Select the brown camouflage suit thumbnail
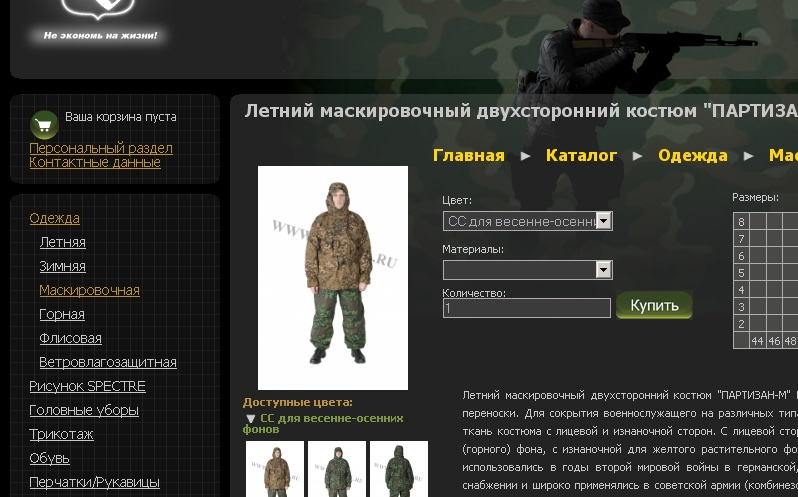 click(275, 469)
